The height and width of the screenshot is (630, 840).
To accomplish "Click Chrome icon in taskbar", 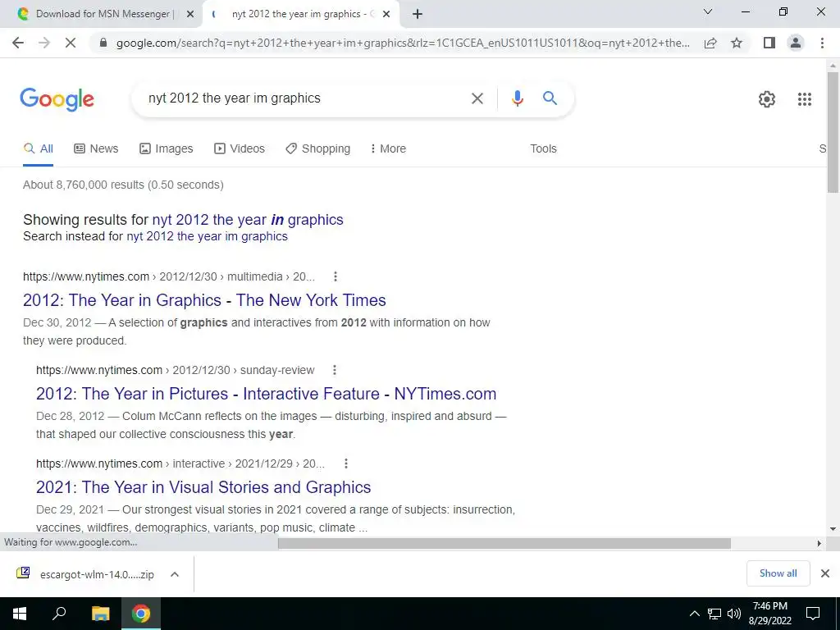I will 141,614.
